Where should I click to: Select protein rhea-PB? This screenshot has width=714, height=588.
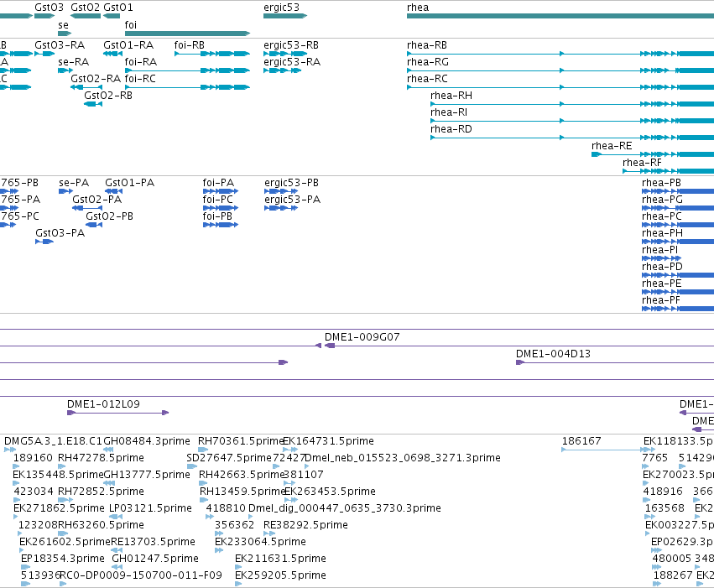point(662,183)
